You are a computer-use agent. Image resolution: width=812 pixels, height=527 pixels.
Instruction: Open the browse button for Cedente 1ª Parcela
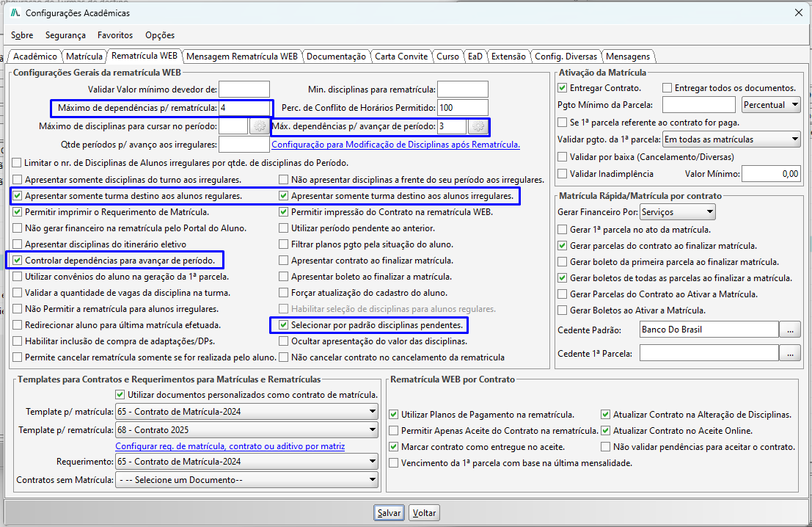pyautogui.click(x=790, y=353)
